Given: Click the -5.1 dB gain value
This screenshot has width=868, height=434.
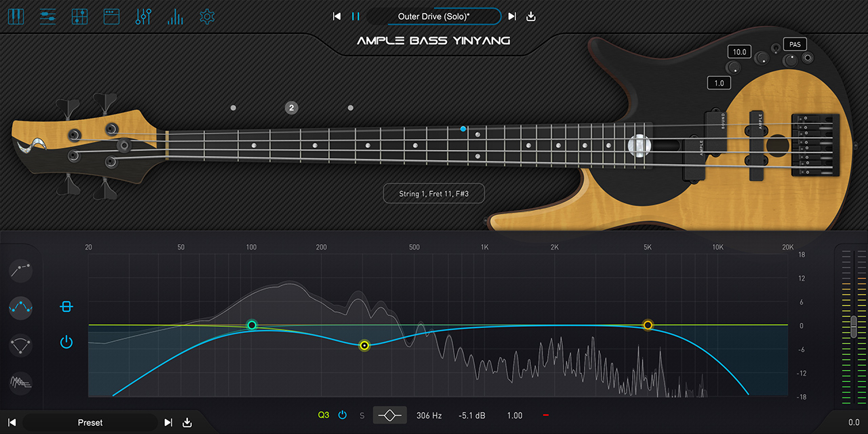Looking at the screenshot, I should 471,415.
